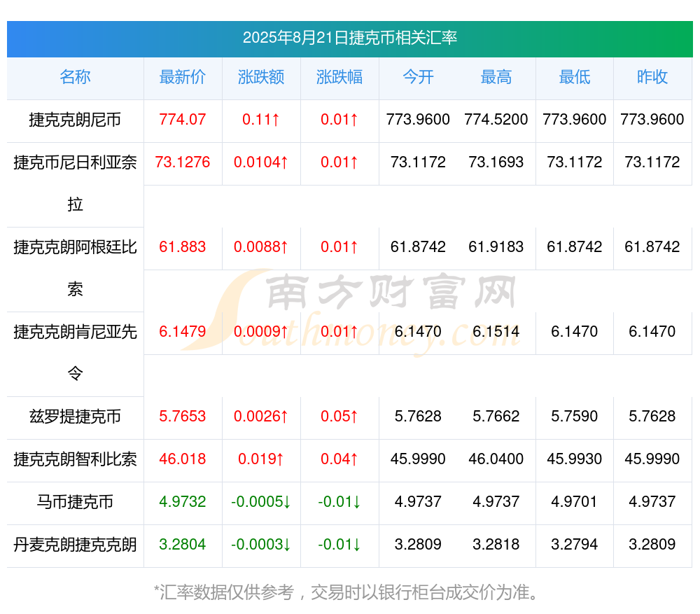700x614 pixels.
Task: Click the high value 73.1693
Action: tap(496, 162)
